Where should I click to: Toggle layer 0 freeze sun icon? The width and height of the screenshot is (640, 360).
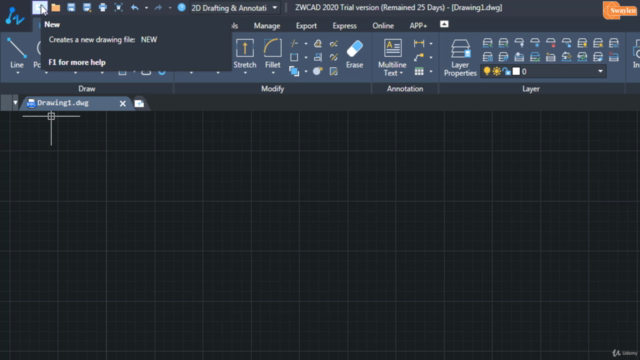[x=496, y=71]
